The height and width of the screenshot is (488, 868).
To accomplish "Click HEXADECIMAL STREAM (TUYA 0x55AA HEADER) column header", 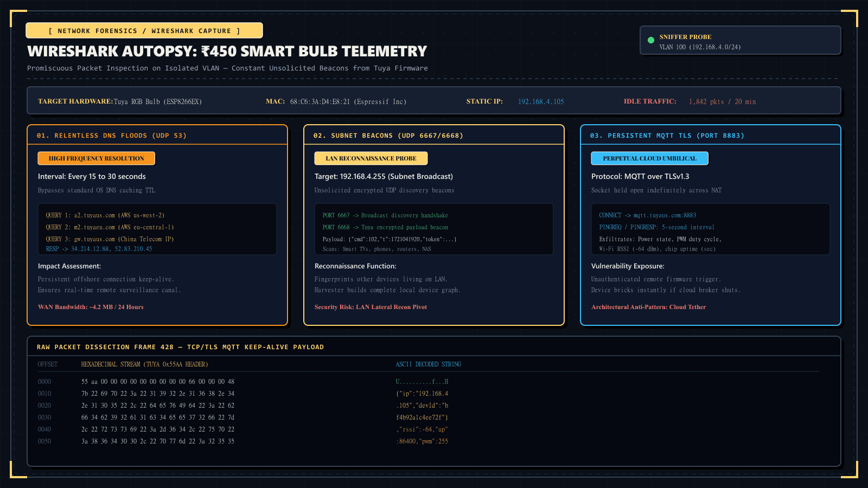I will click(145, 364).
